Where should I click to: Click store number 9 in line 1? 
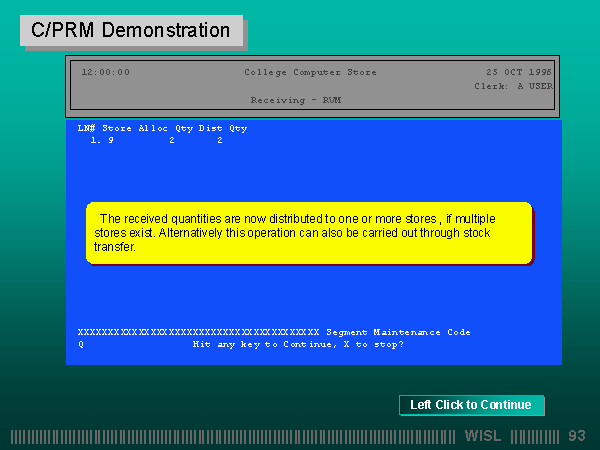110,141
